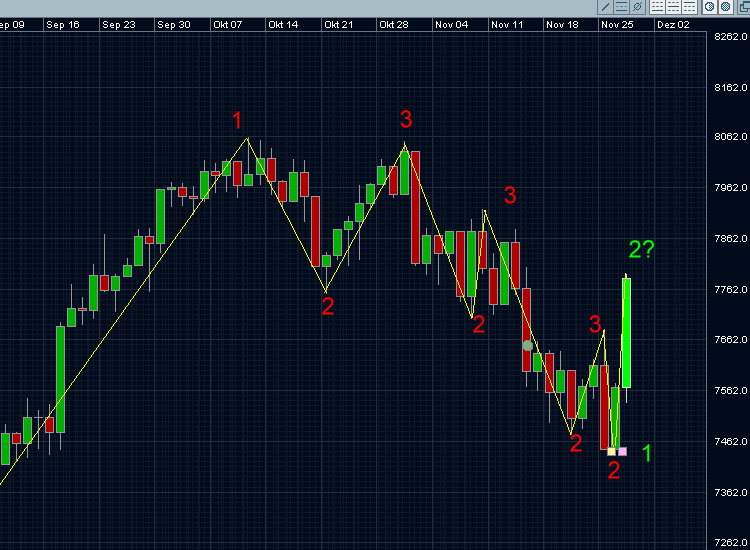Click the green '1' annotation label
Image resolution: width=750 pixels, height=550 pixels.
tap(647, 453)
